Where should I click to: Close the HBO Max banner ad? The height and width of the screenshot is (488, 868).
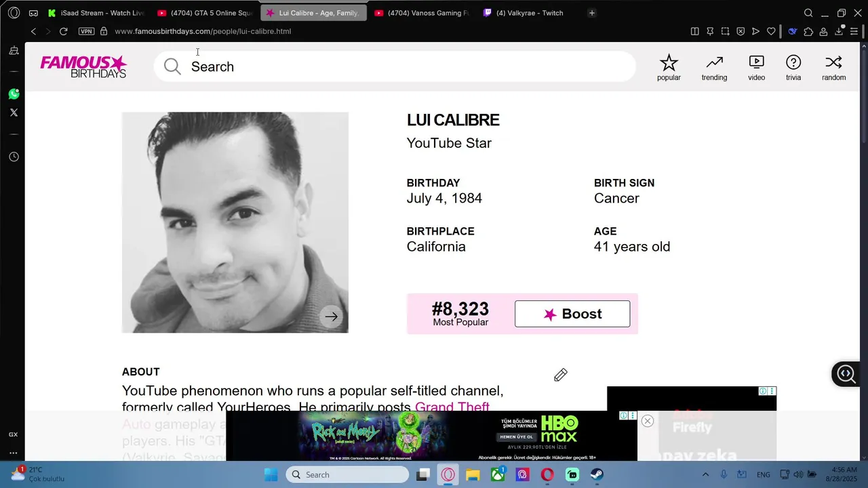(x=648, y=421)
